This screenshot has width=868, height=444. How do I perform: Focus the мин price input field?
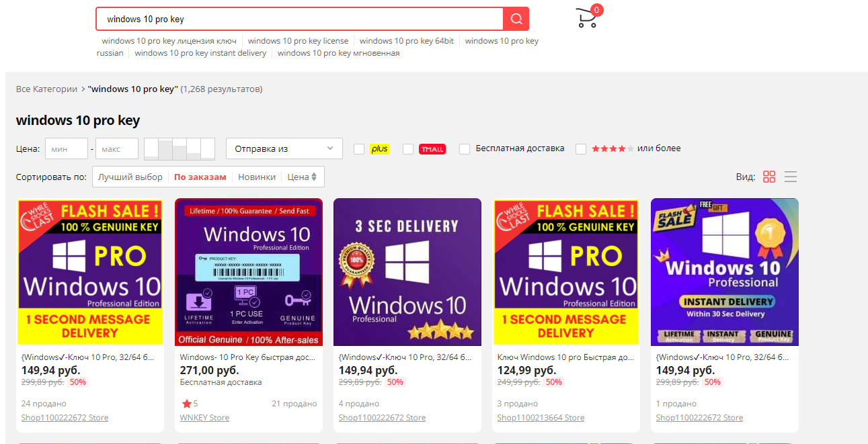point(67,148)
